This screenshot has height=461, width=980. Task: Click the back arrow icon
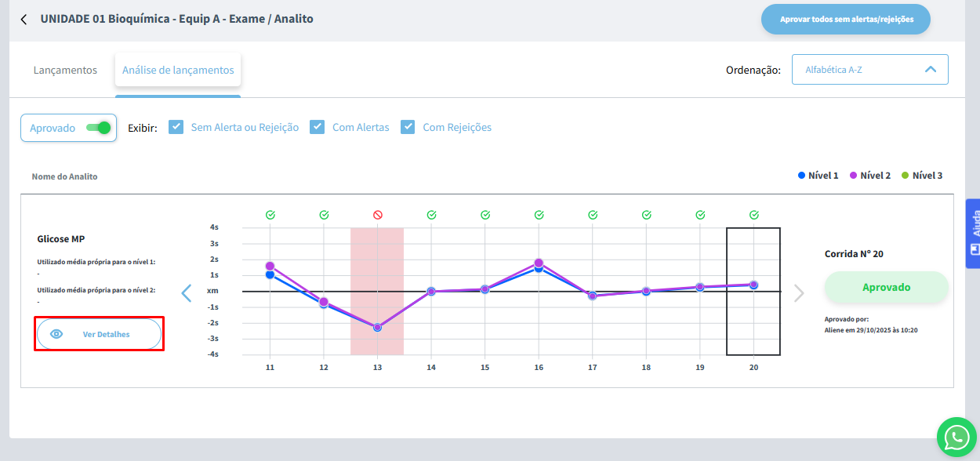pyautogui.click(x=24, y=20)
